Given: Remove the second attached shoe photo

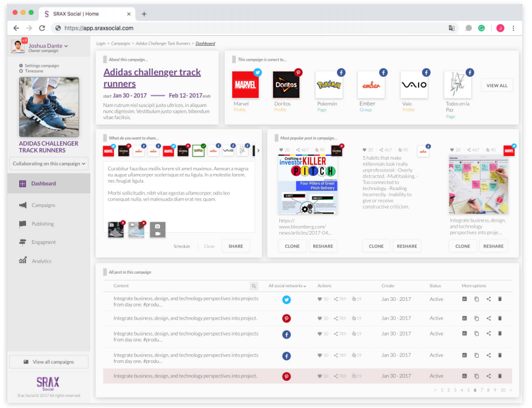Looking at the screenshot, I should pos(144,223).
